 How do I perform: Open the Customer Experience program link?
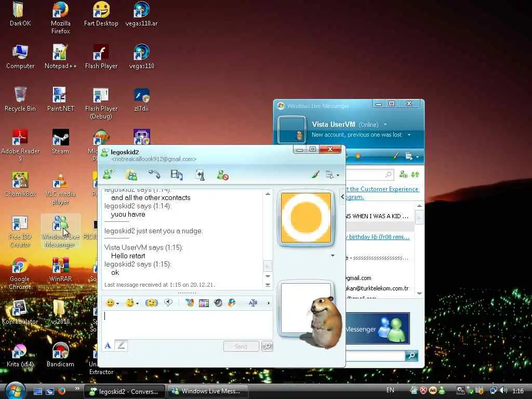(x=382, y=193)
